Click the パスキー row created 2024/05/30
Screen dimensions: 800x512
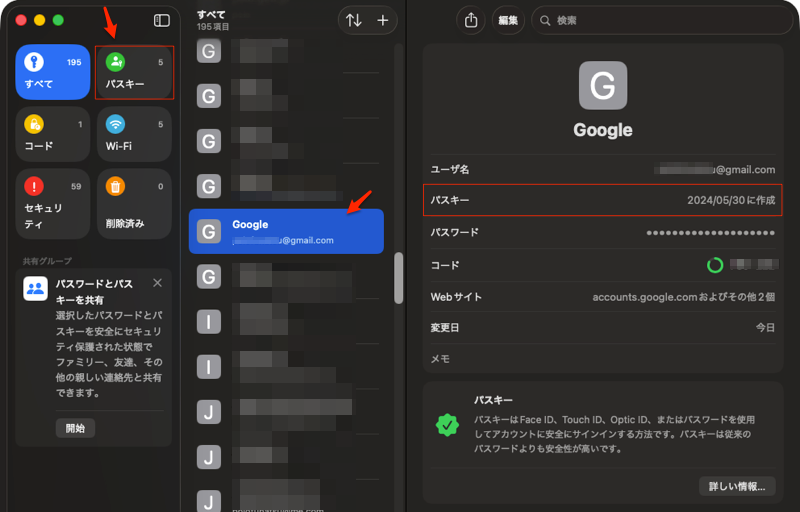[x=603, y=200]
